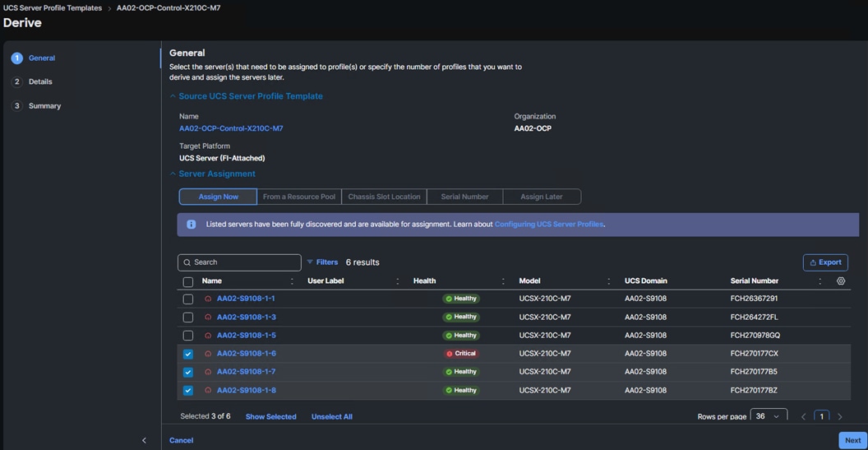Open Serial Number column options menu

[820, 281]
